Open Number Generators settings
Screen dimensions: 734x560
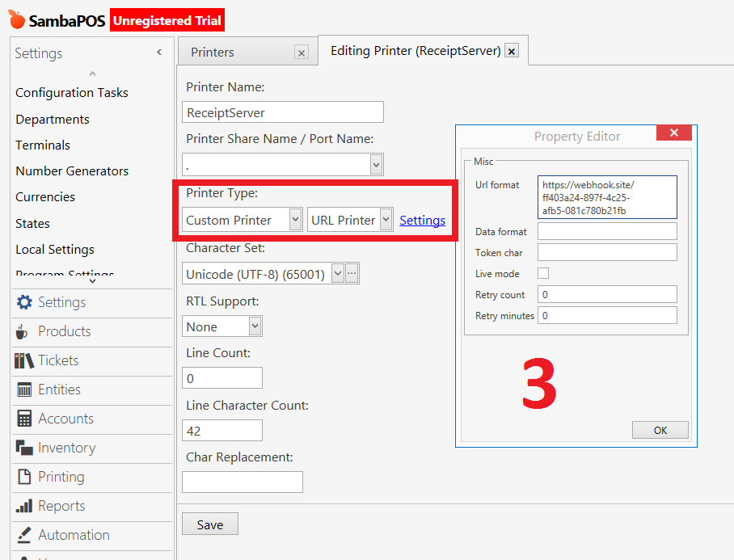coord(72,171)
